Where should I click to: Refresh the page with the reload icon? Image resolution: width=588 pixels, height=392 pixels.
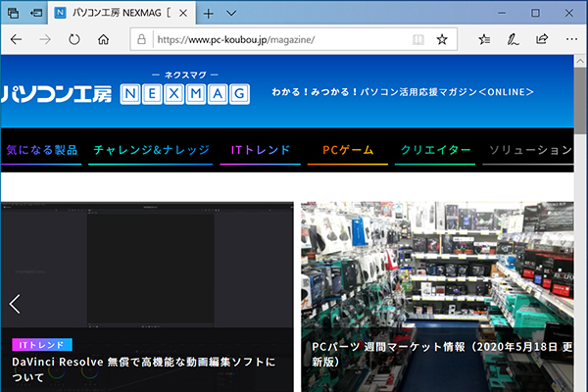(x=73, y=40)
